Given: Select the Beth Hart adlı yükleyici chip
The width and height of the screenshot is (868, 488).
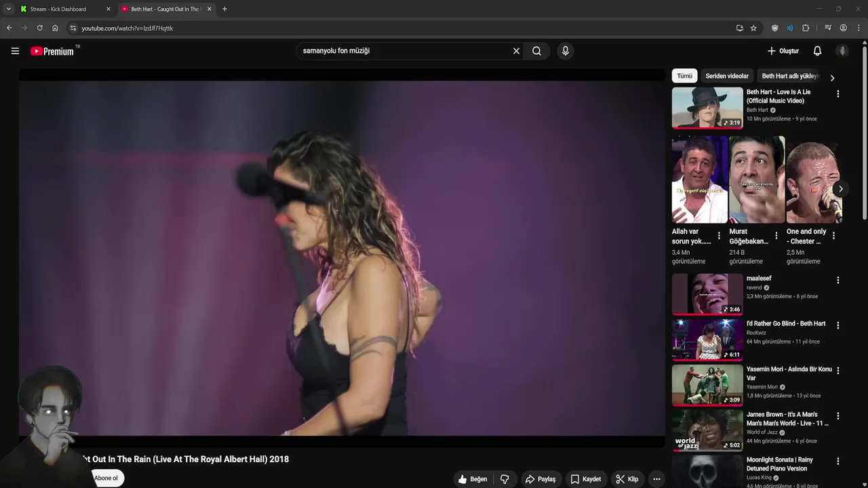Looking at the screenshot, I should 790,76.
